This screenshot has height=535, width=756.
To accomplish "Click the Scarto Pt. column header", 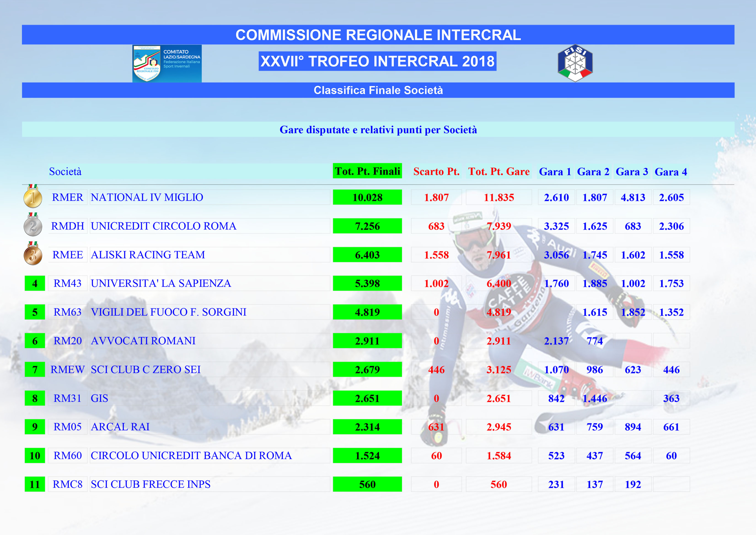I will pos(436,172).
